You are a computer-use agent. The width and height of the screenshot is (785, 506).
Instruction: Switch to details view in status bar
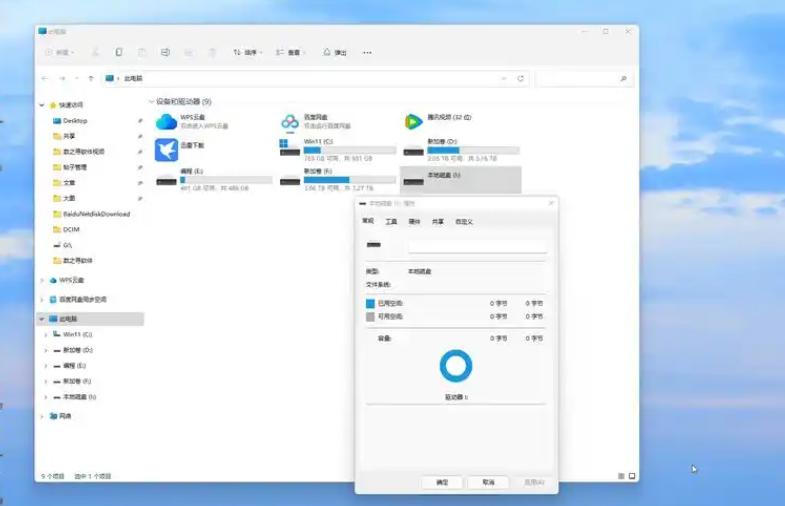pyautogui.click(x=621, y=476)
